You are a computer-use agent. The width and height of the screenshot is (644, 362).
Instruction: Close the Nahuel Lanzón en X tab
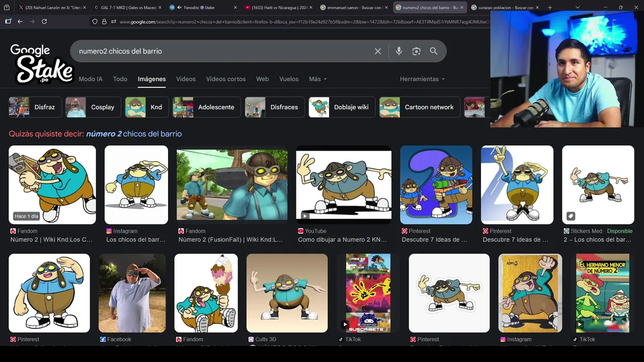tap(84, 8)
